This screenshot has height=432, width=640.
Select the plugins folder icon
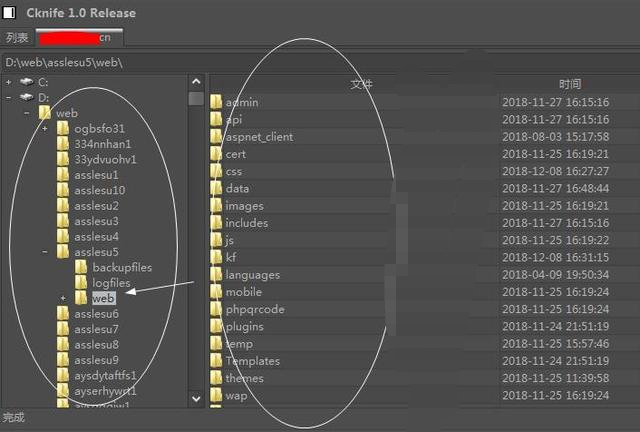point(216,326)
